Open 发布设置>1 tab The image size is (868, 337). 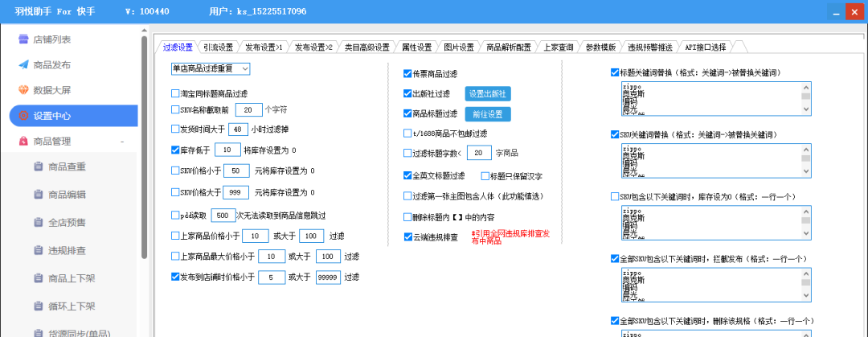pyautogui.click(x=264, y=47)
